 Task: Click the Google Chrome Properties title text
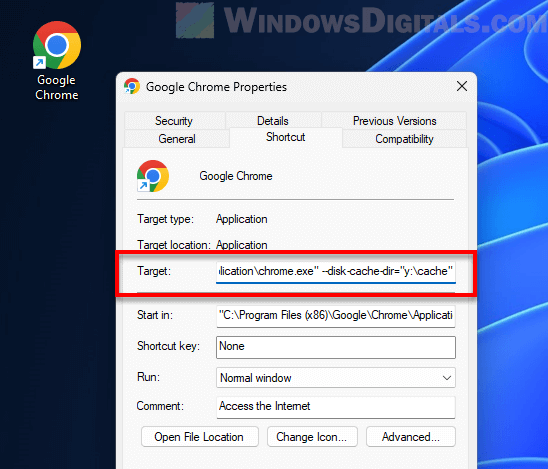point(216,87)
